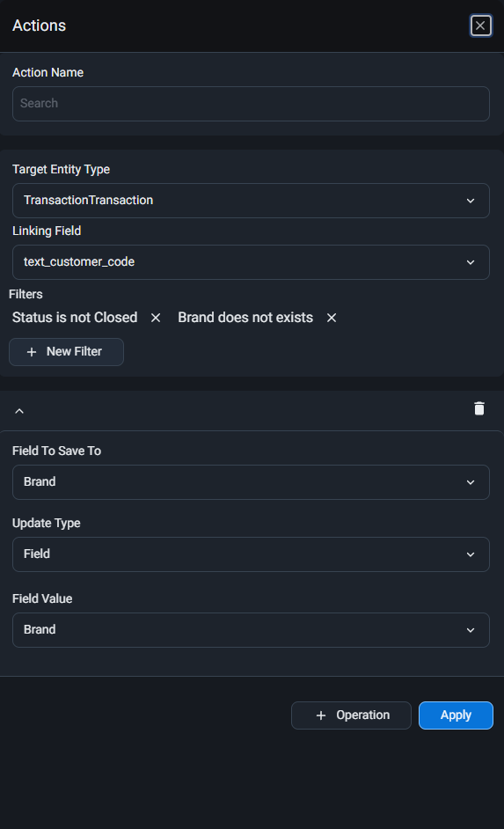Open the text_customer_code linking field dropdown
The height and width of the screenshot is (829, 504).
click(251, 262)
